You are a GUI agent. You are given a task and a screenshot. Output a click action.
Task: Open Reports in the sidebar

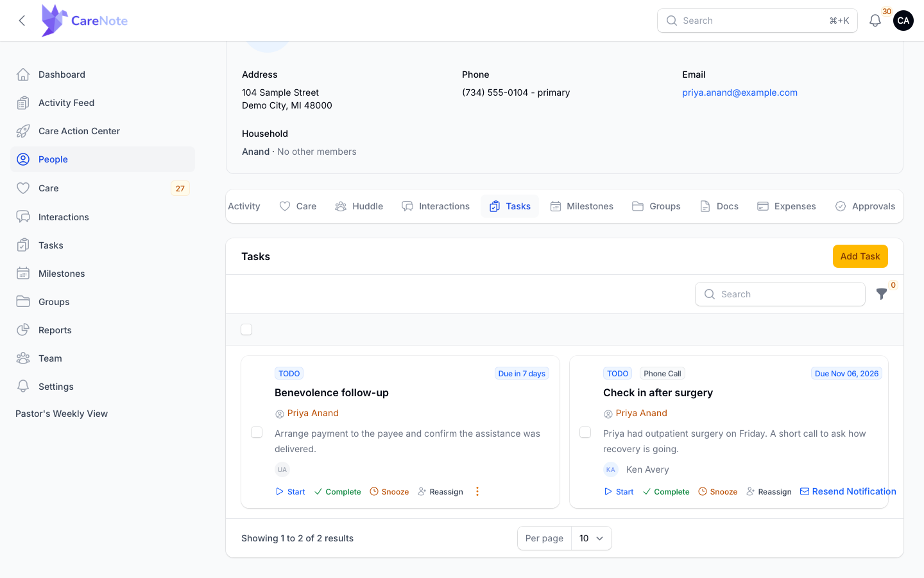pos(103,330)
